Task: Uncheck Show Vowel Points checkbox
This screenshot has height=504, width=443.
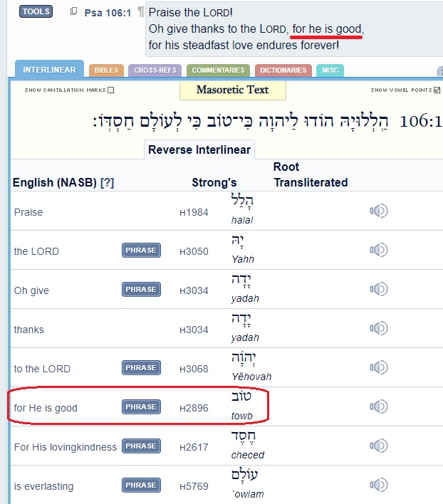Action: (437, 90)
